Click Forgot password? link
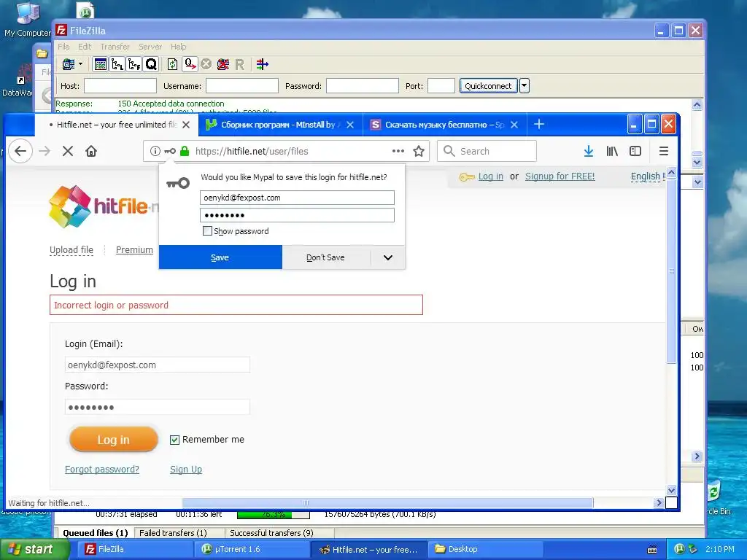Screen dimensions: 747x560 click(x=102, y=470)
